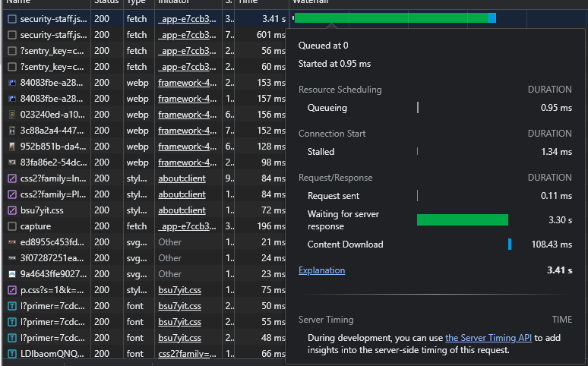This screenshot has height=366, width=588.
Task: Open about:client initiator for bsu7yit.css row
Action: pyautogui.click(x=182, y=210)
